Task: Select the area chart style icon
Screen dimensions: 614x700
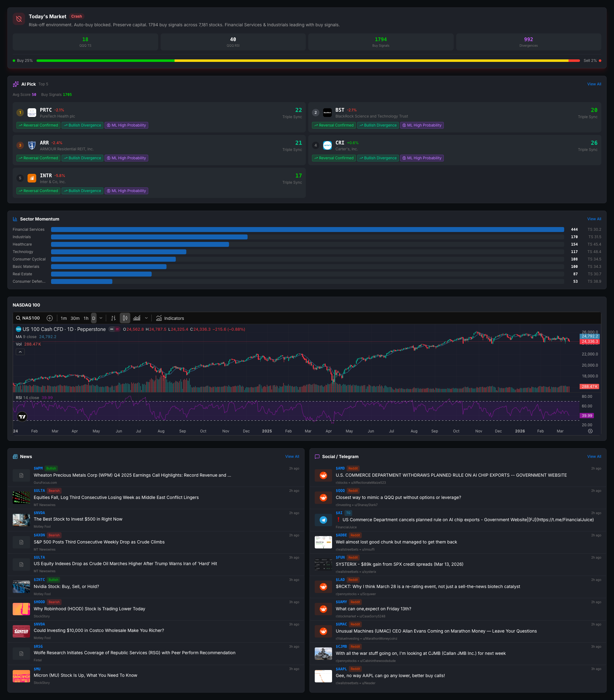Action: pos(136,318)
